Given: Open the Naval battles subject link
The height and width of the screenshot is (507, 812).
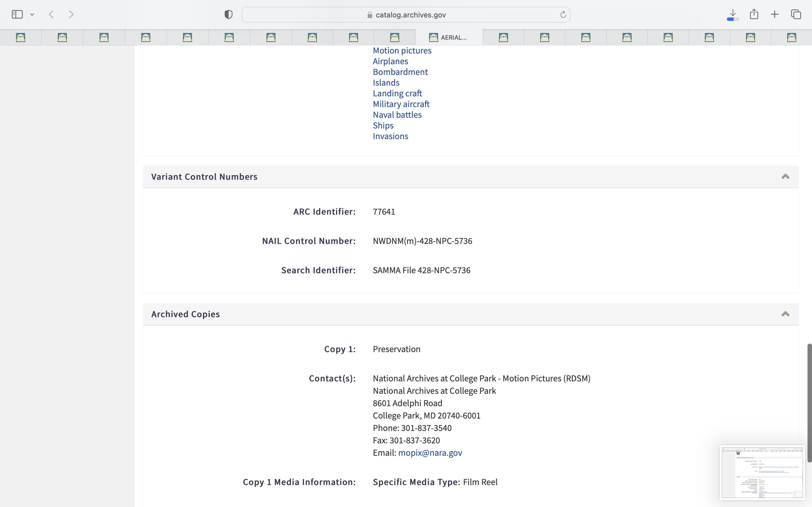Looking at the screenshot, I should coord(397,115).
